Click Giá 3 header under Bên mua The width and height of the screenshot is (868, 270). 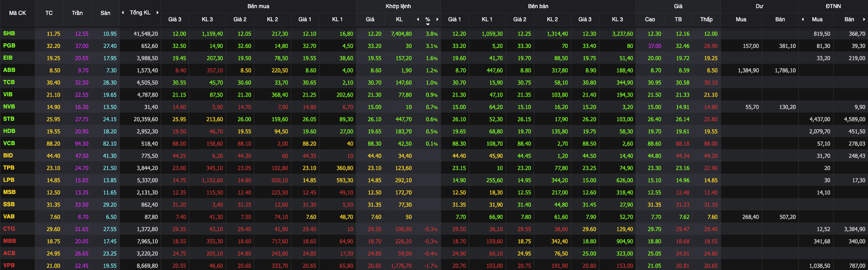tap(175, 19)
